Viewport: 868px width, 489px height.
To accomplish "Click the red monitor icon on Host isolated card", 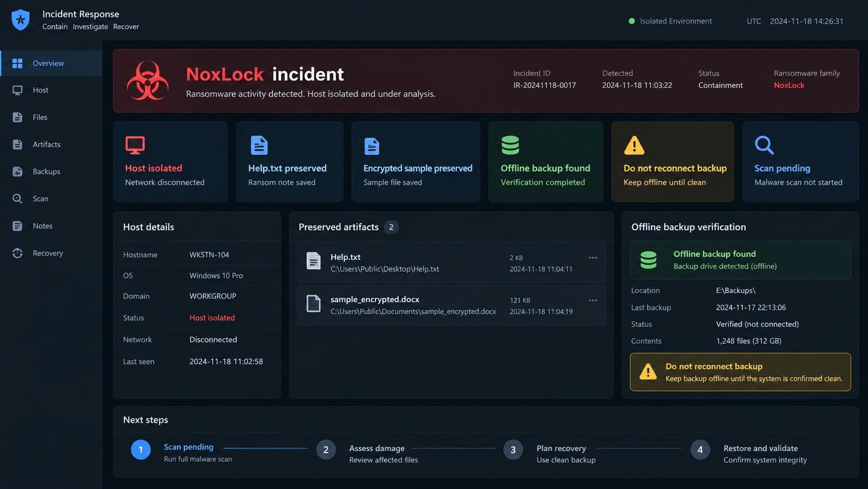I will [135, 146].
